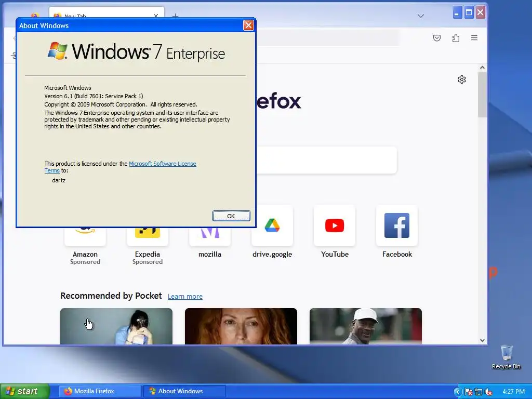Open Pocket story with red-haired woman
This screenshot has width=532, height=399.
click(241, 326)
